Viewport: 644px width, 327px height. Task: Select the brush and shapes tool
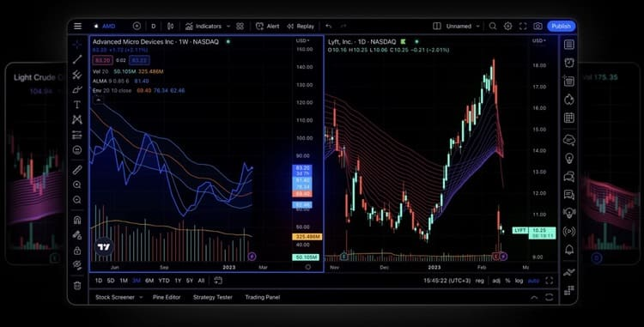tap(77, 90)
